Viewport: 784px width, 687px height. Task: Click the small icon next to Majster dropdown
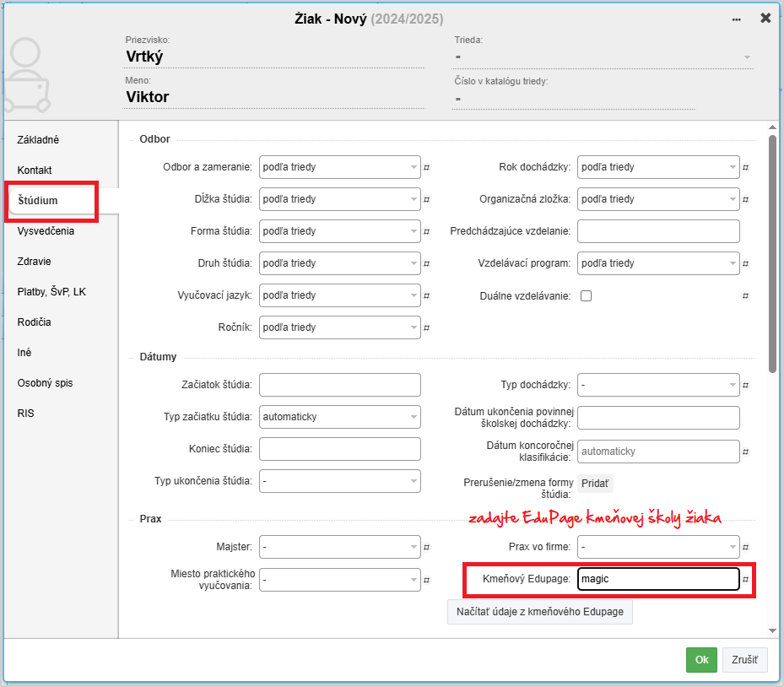coord(427,547)
